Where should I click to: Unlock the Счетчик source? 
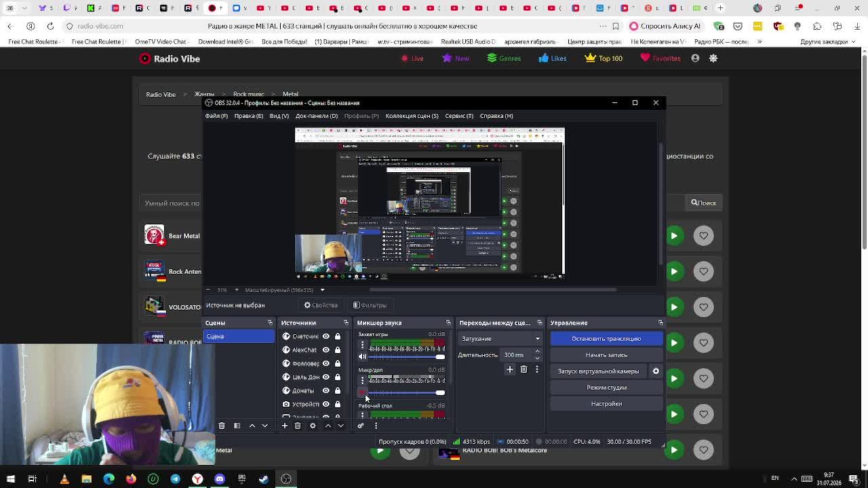(338, 336)
